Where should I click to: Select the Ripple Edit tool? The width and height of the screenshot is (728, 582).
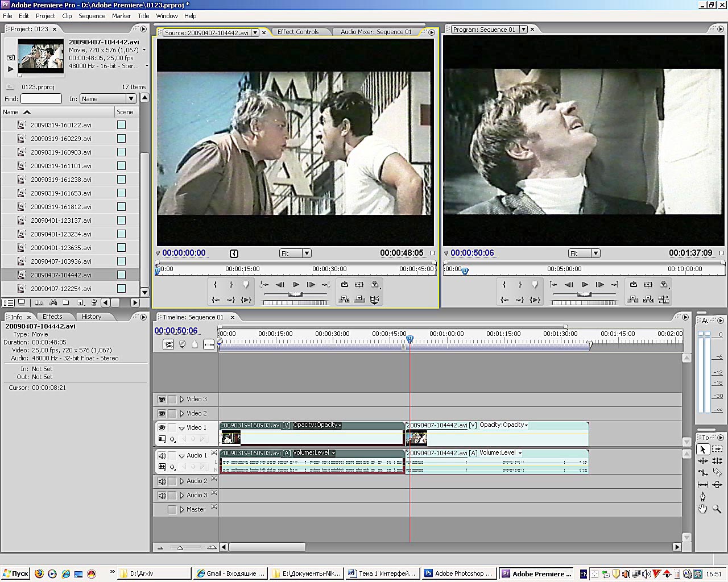pos(702,461)
